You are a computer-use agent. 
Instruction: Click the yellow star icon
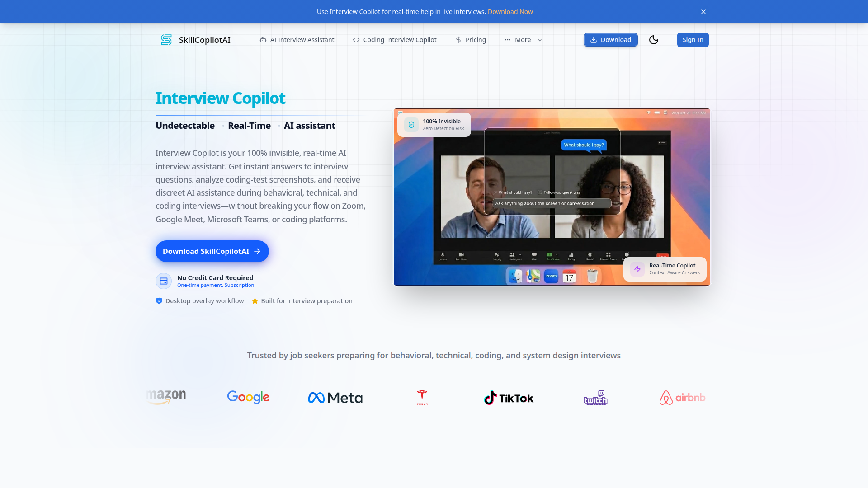coord(255,301)
